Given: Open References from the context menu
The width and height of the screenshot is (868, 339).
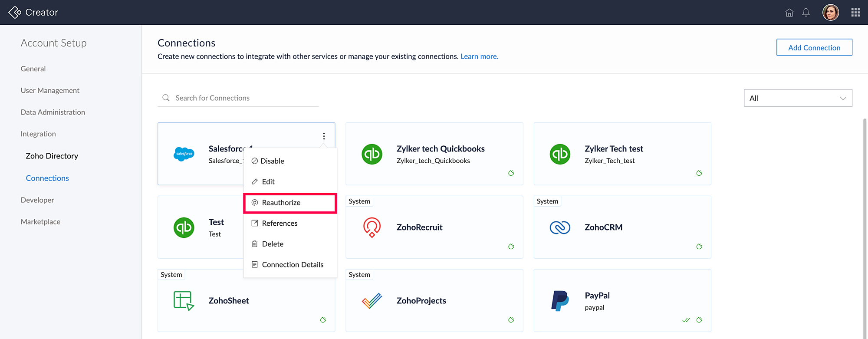Looking at the screenshot, I should click(290, 223).
